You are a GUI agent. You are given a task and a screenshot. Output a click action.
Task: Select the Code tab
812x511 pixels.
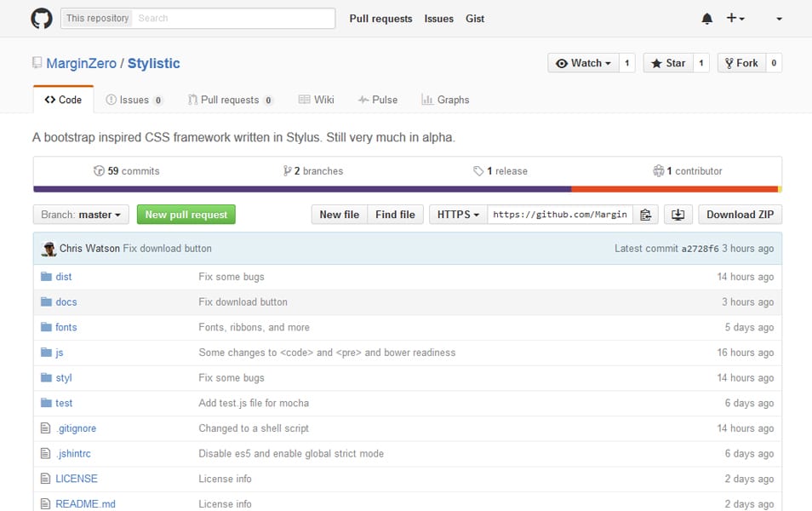click(63, 100)
